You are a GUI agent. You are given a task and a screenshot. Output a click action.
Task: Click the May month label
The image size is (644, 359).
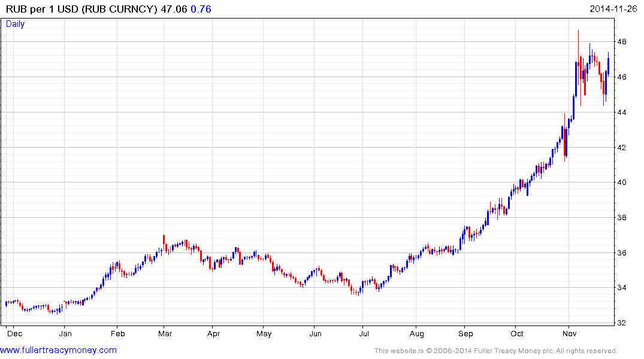264,333
